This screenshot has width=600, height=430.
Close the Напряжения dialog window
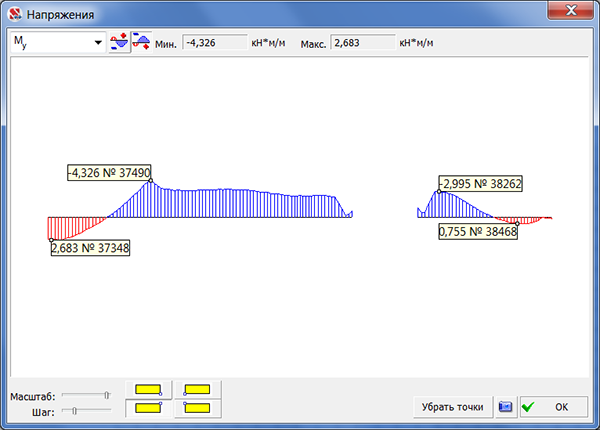pyautogui.click(x=573, y=11)
